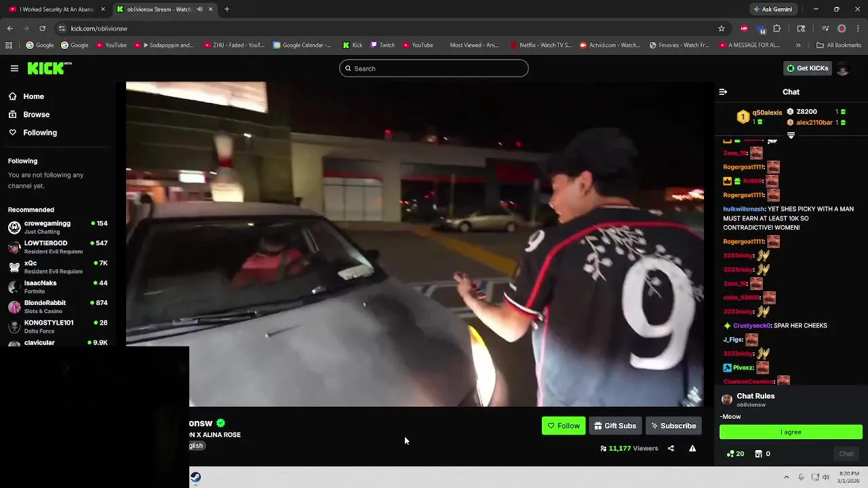Open recommended channel BlondeRabbit
Screen dimensions: 868x488
click(58, 306)
